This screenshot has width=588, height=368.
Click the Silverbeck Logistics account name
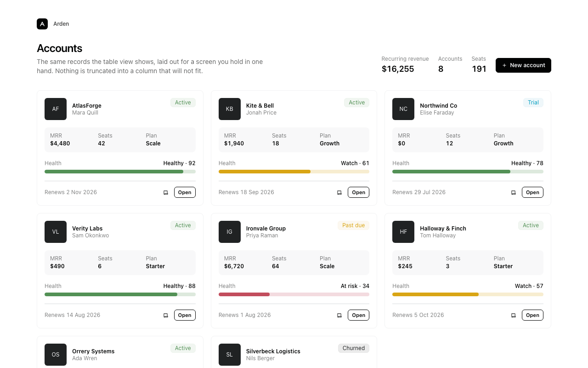273,351
